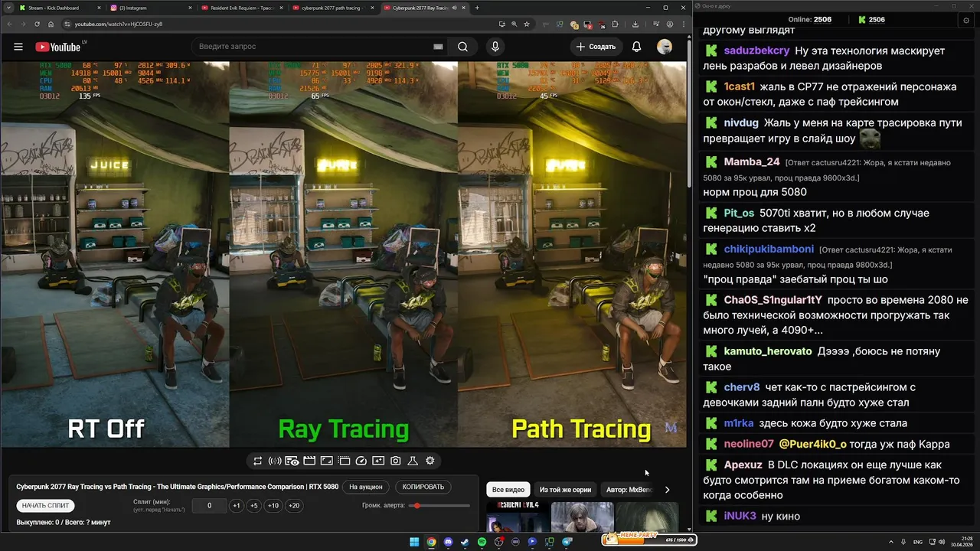The height and width of the screenshot is (551, 980).
Task: Click chat username kamuto_herovato
Action: click(768, 351)
